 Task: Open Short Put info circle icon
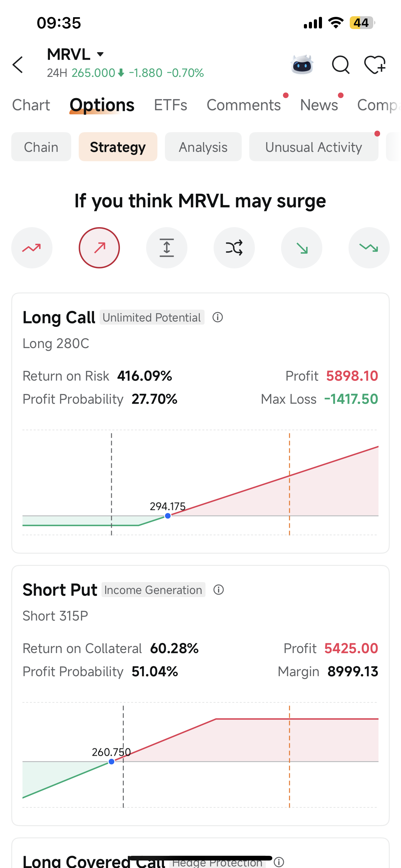pyautogui.click(x=219, y=590)
